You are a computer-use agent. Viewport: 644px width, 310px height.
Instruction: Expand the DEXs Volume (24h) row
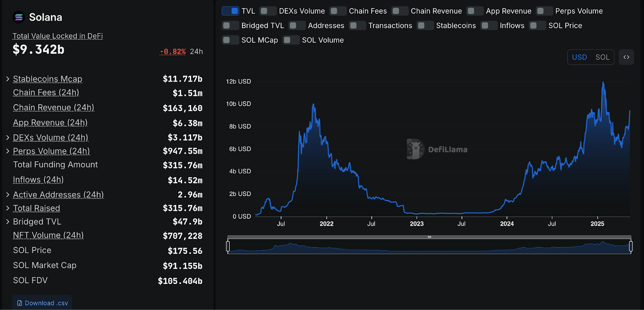pos(8,138)
